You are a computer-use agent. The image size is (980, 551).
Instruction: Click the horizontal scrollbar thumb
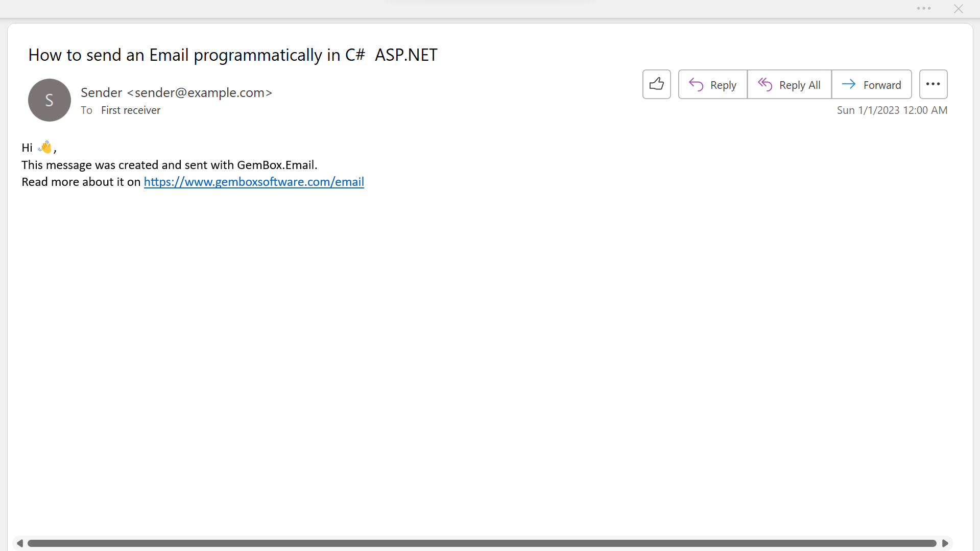(x=482, y=543)
